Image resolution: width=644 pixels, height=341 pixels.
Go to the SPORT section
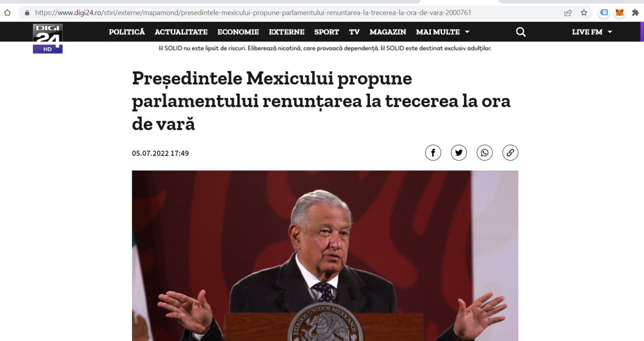click(327, 32)
